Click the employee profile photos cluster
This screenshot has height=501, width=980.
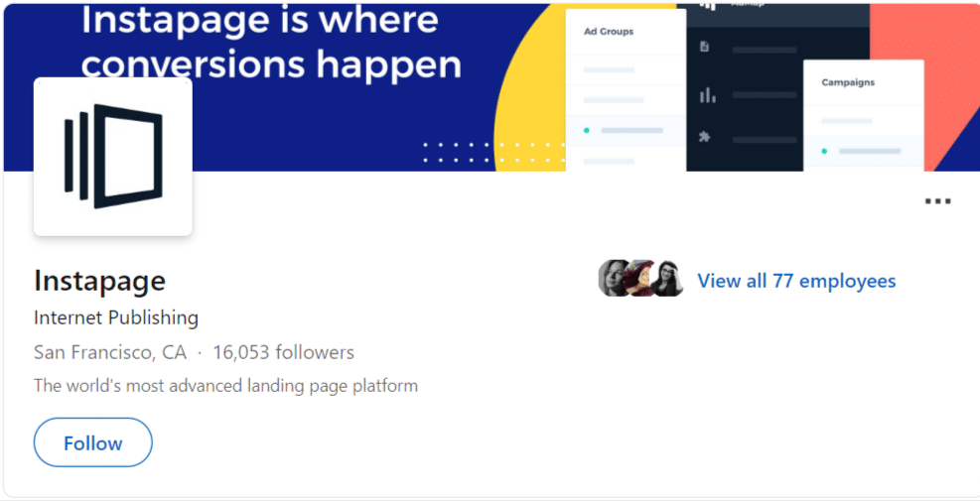[x=640, y=278]
